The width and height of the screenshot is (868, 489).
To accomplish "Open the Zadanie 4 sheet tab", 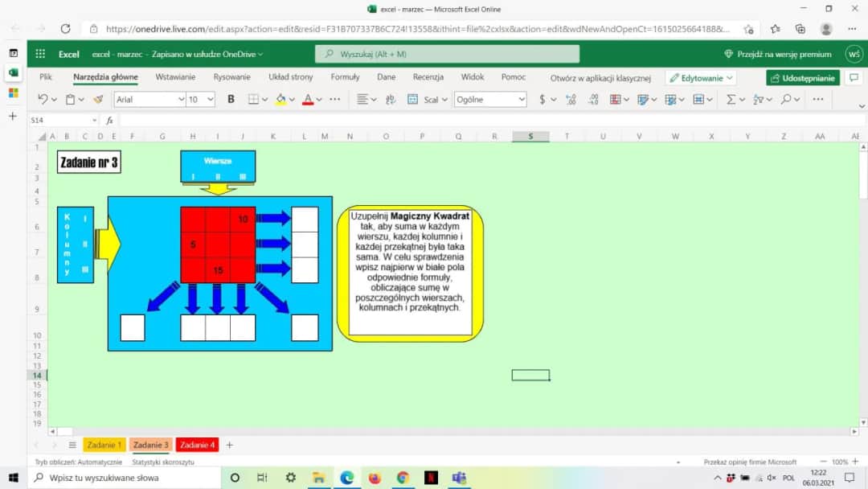I will [197, 444].
